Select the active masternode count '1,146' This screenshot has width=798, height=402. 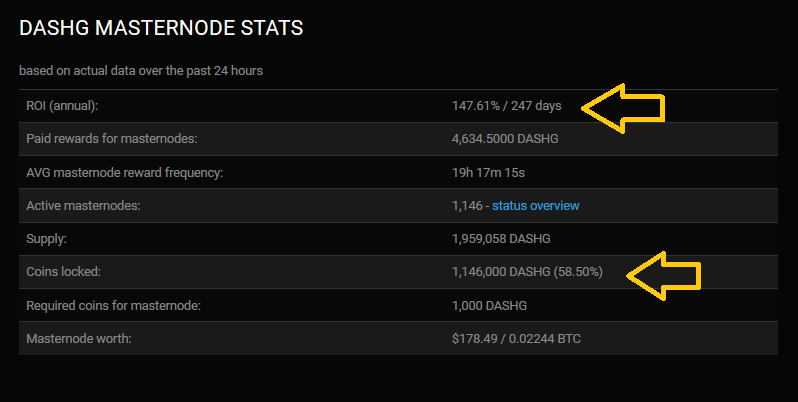[x=467, y=206]
